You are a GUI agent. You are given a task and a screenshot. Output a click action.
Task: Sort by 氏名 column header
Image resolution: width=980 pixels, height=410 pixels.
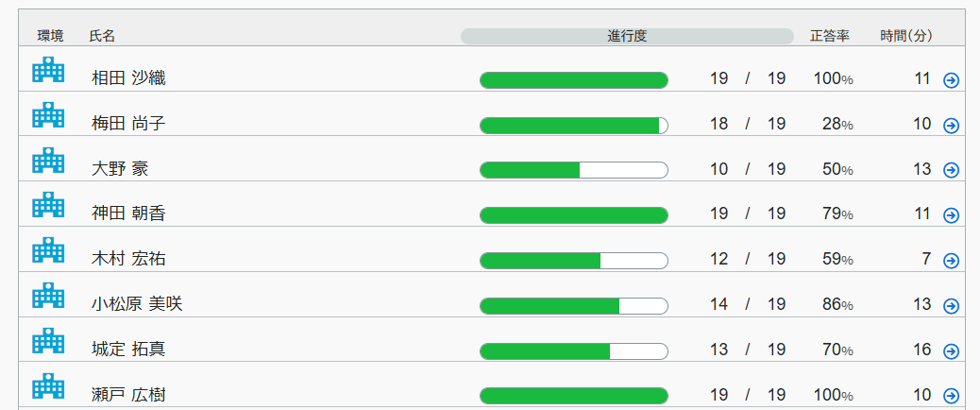pyautogui.click(x=102, y=36)
